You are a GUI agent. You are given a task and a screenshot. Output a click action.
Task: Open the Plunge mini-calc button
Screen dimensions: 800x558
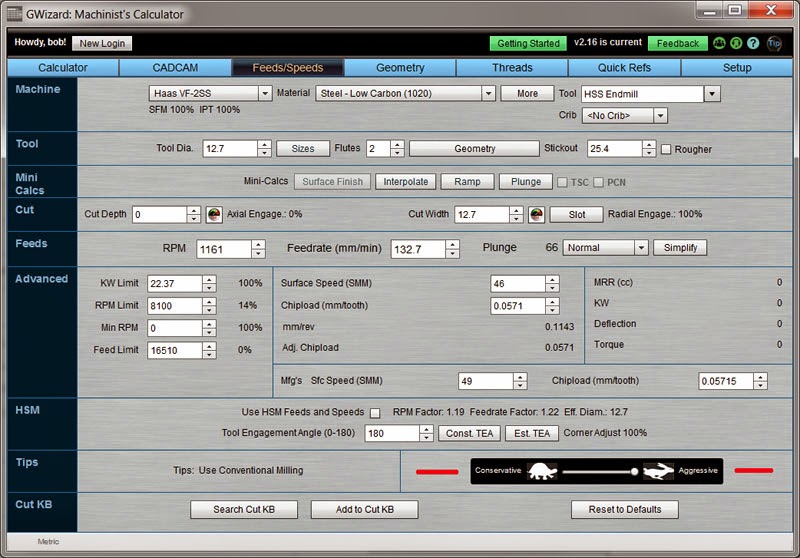coord(526,182)
